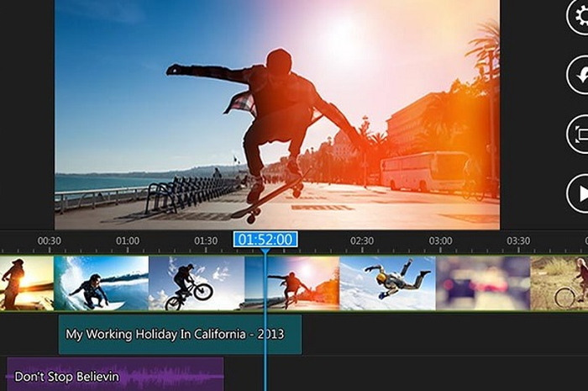
Task: Jump to the 01:00 ruler mark
Action: coord(128,240)
